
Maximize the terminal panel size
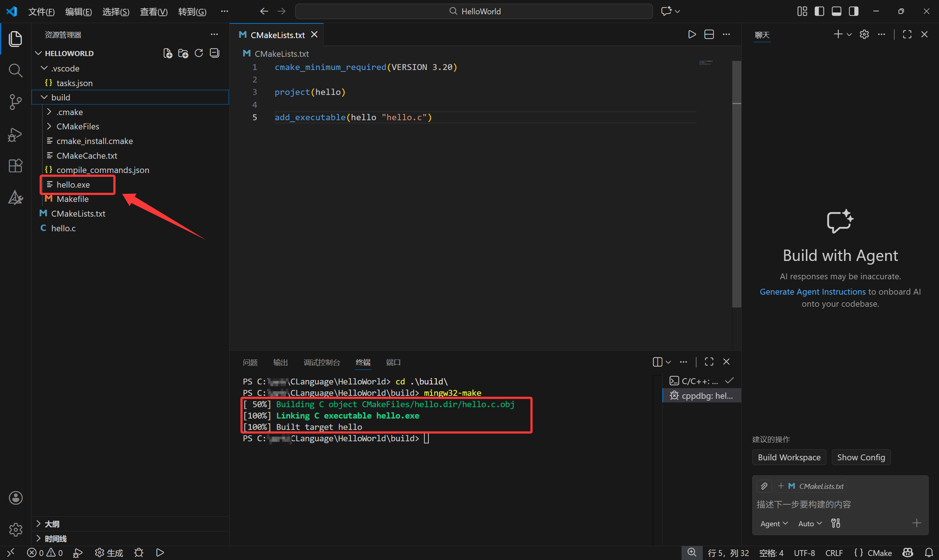tap(709, 362)
